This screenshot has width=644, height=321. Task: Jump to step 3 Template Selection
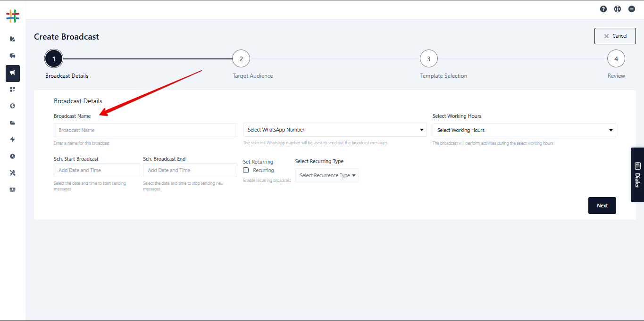[x=428, y=59]
